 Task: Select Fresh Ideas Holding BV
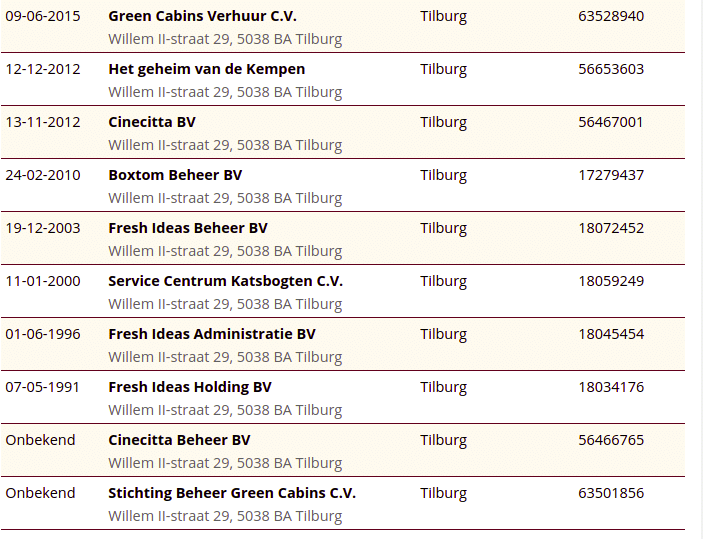coord(190,387)
